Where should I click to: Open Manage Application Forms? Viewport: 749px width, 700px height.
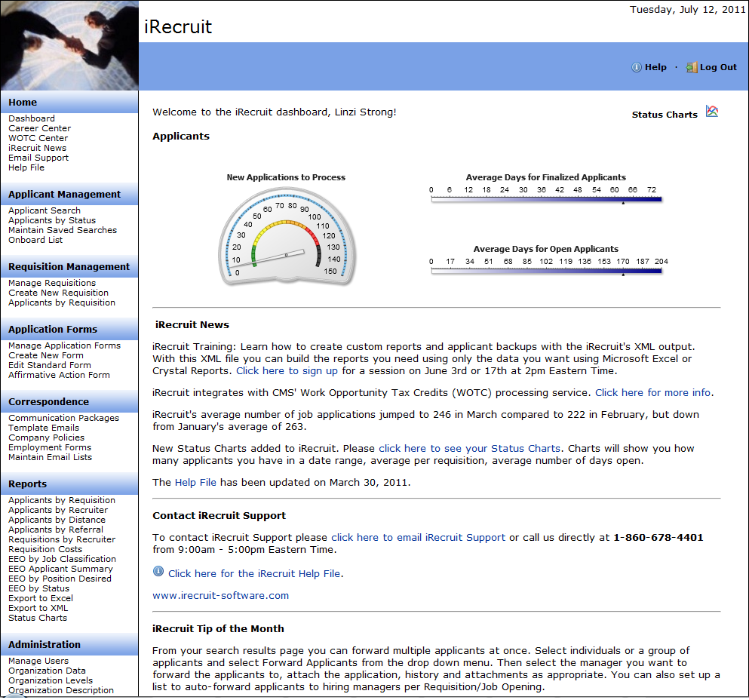point(64,345)
